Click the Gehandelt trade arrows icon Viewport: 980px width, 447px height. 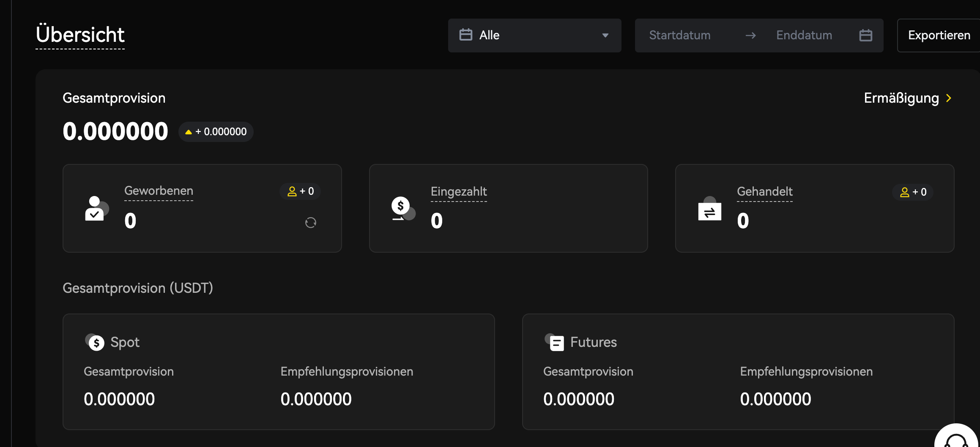709,209
